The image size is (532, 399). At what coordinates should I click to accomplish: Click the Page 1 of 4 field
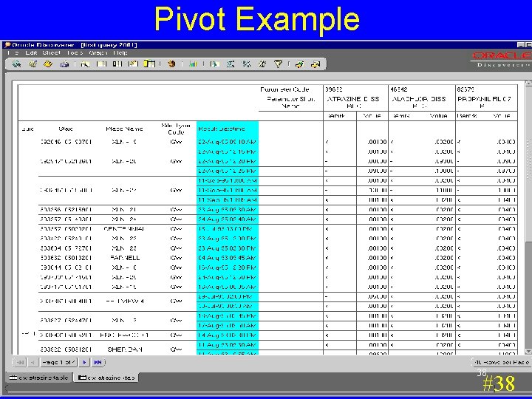coord(58,362)
